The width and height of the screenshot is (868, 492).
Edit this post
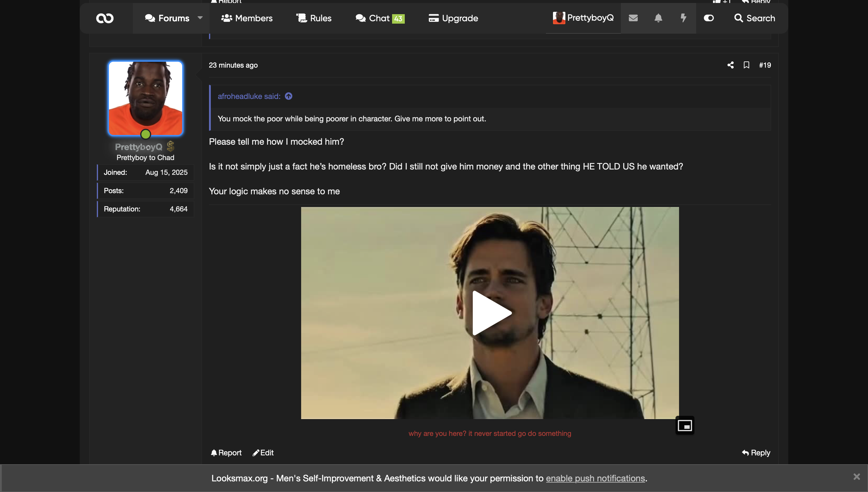coord(263,453)
